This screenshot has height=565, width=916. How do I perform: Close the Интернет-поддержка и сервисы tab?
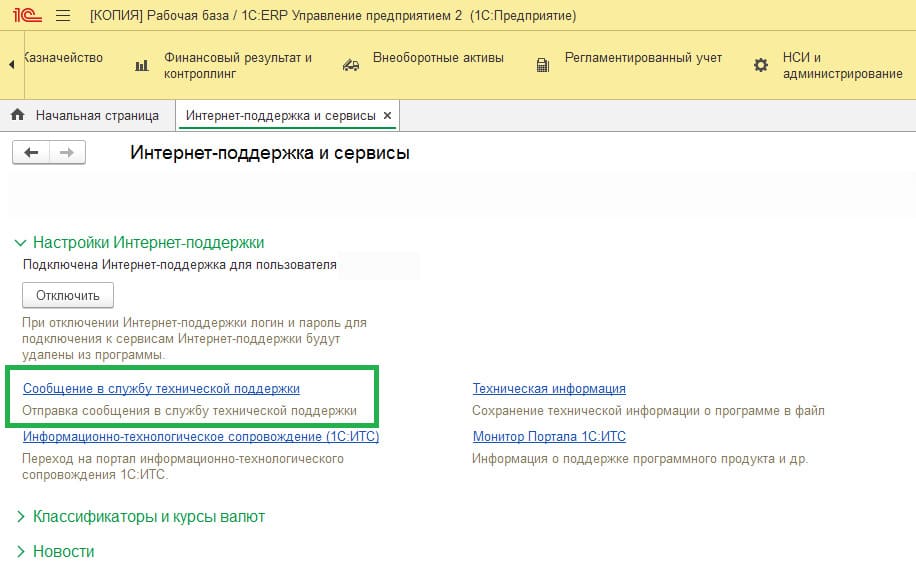[x=387, y=116]
